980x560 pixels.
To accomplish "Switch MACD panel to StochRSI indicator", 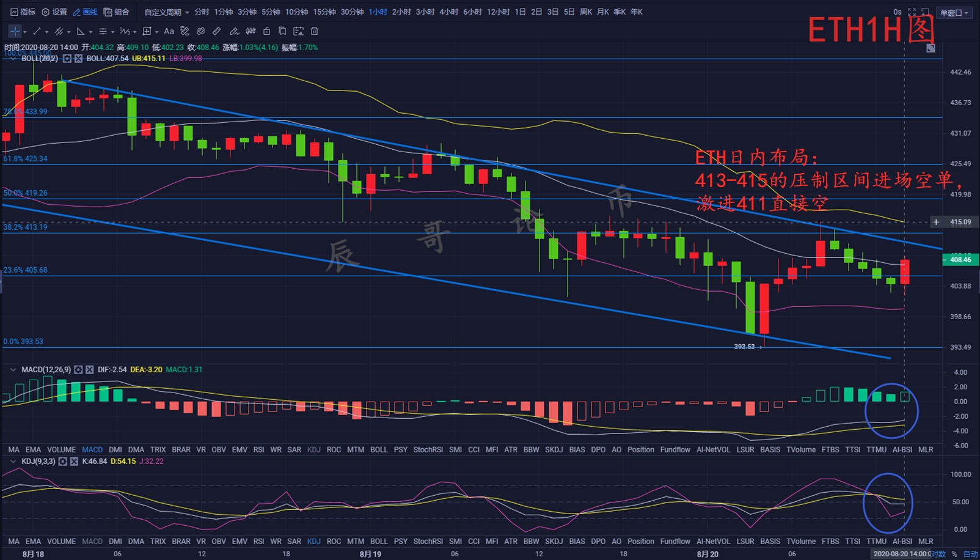I will click(x=428, y=450).
